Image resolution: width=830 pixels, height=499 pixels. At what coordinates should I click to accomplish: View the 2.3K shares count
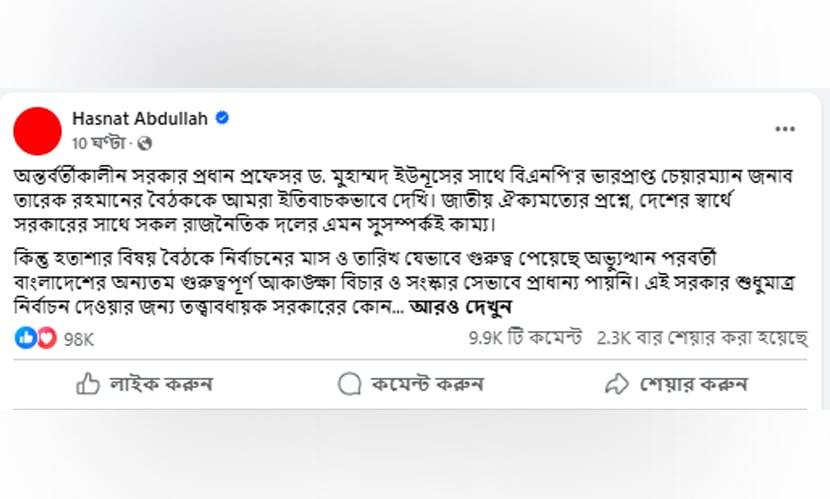(702, 338)
